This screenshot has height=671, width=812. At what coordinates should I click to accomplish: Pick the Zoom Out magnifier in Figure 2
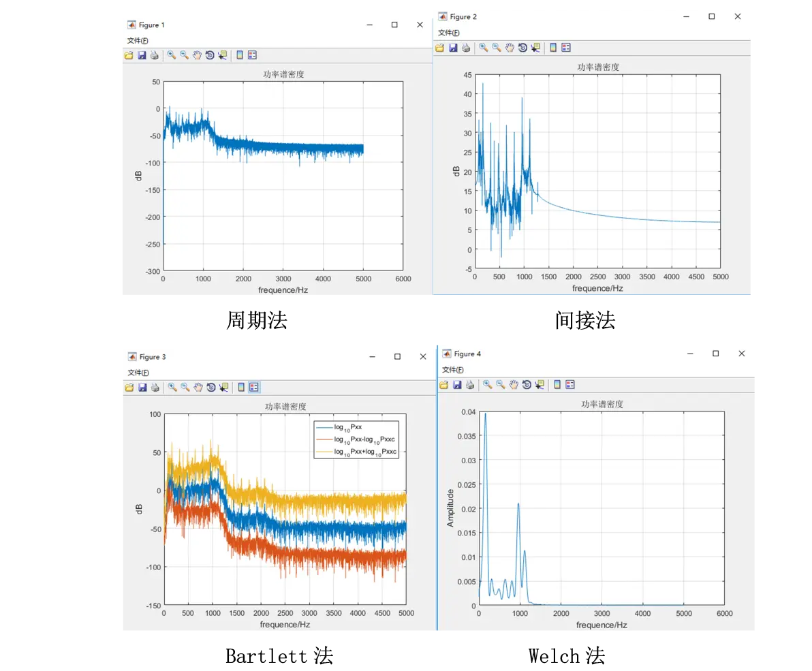pyautogui.click(x=496, y=48)
